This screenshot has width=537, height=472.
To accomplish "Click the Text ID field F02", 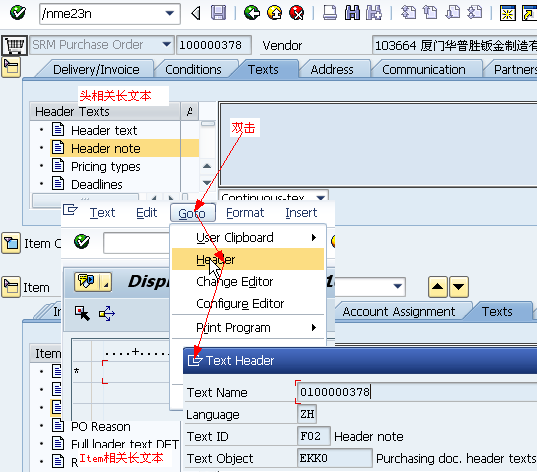I will [313, 436].
